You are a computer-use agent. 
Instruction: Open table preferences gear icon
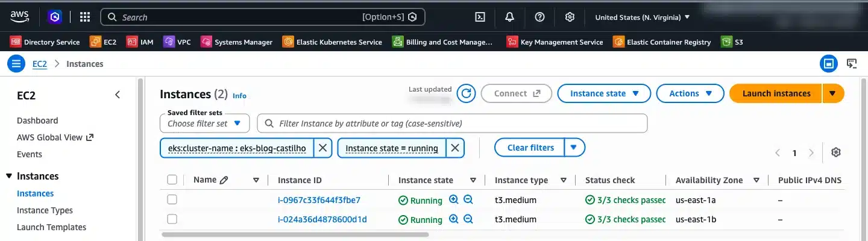835,152
